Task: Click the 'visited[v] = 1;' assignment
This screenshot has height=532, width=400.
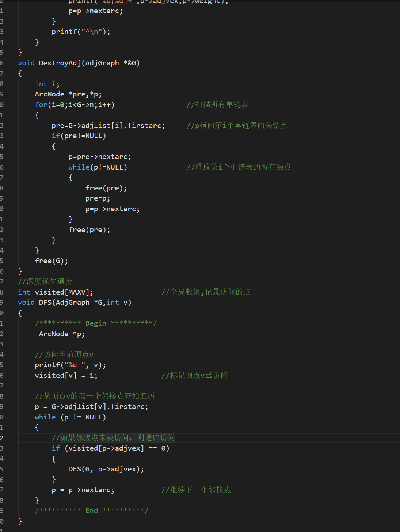Action: pyautogui.click(x=66, y=376)
